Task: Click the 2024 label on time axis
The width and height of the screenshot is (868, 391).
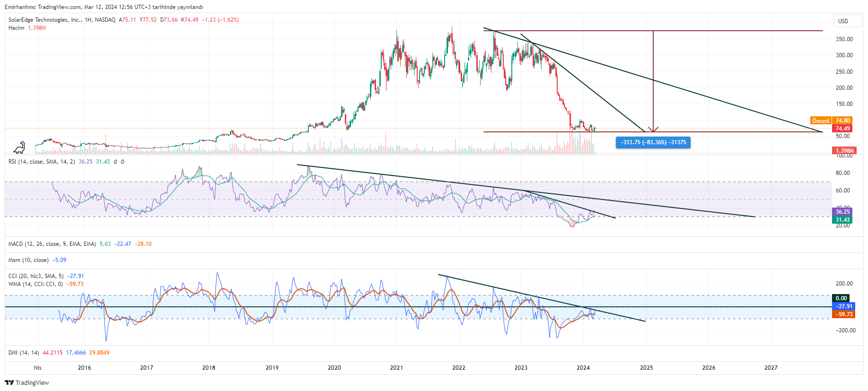Action: click(x=583, y=368)
